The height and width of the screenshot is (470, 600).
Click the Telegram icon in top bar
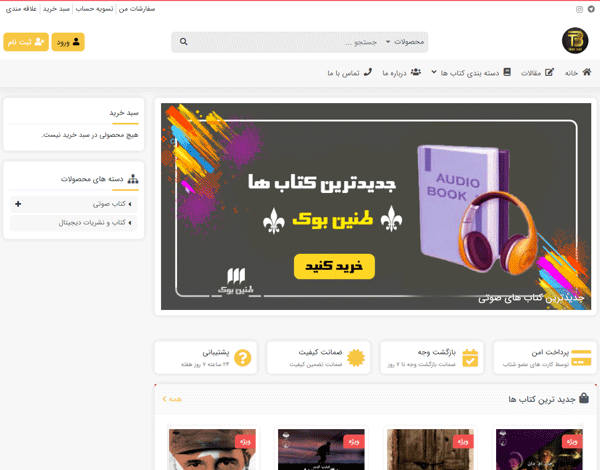pos(592,10)
